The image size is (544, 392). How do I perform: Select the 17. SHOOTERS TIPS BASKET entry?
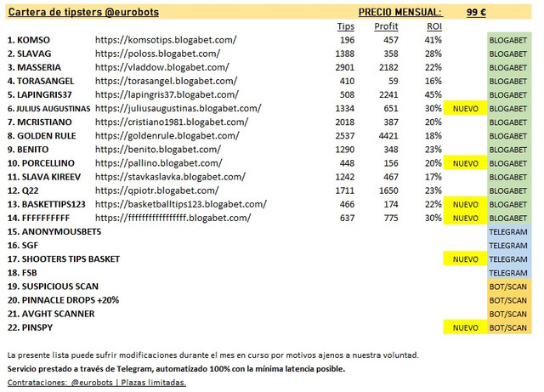[64, 259]
